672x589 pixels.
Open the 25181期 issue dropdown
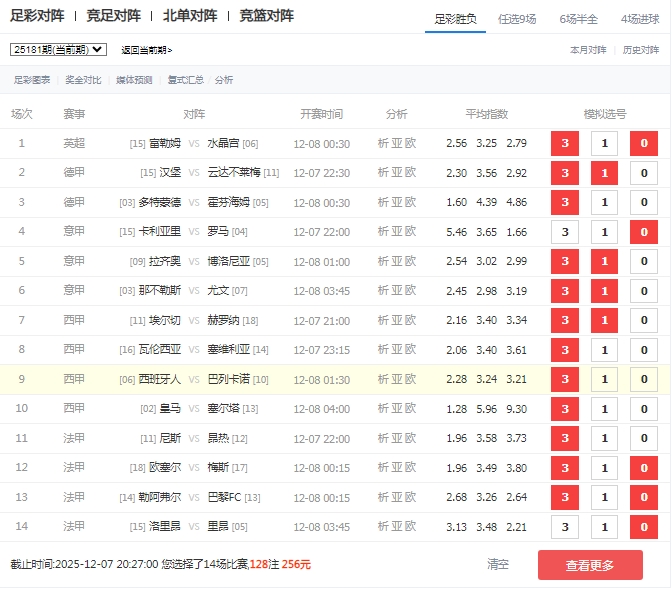pyautogui.click(x=58, y=49)
